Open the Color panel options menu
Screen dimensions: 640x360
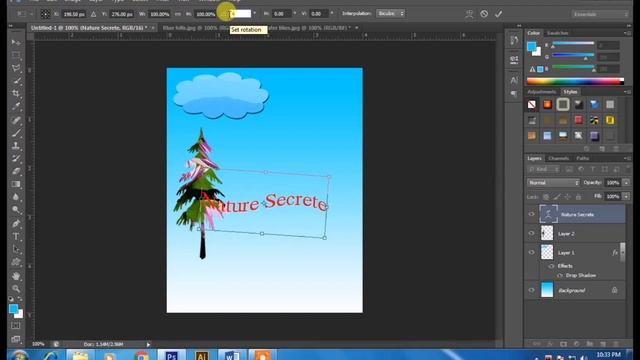pyautogui.click(x=627, y=33)
